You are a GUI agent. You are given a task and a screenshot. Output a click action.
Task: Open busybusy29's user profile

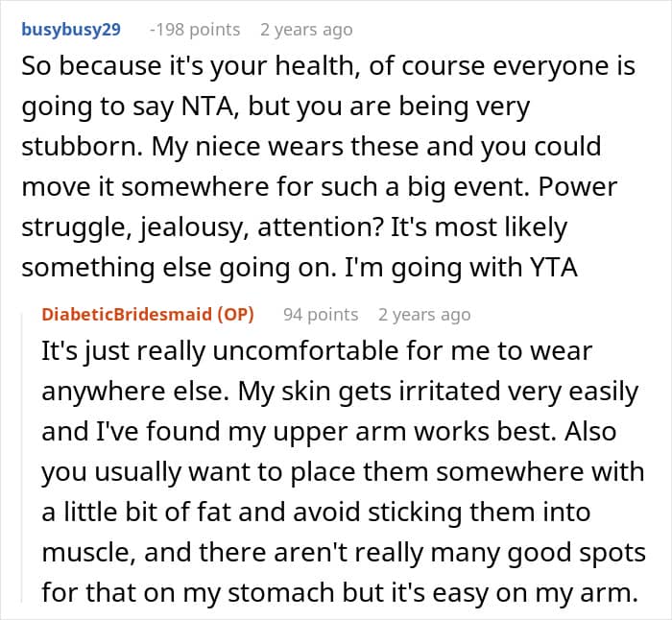(71, 30)
